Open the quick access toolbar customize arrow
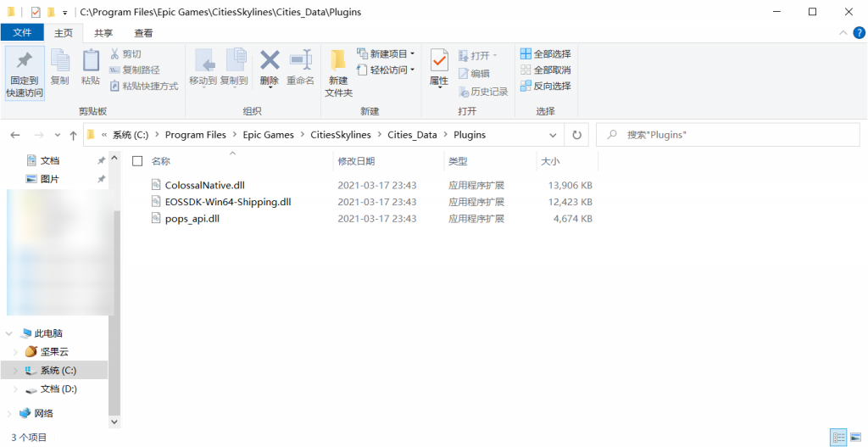Image resolution: width=868 pixels, height=447 pixels. 64,12
